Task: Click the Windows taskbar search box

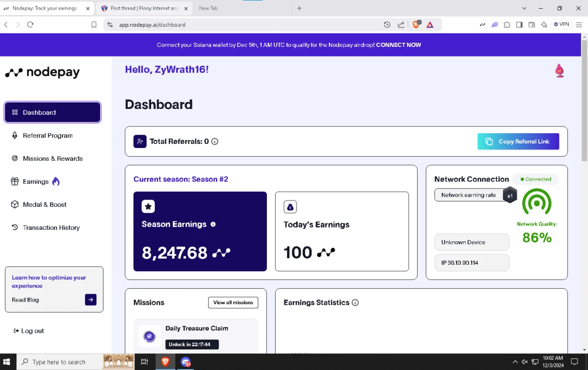Action: pyautogui.click(x=59, y=362)
